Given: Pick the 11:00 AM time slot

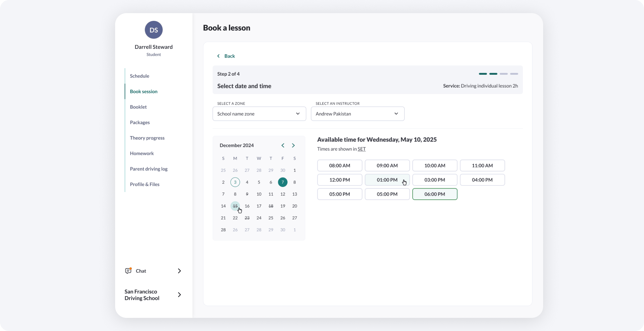Looking at the screenshot, I should pyautogui.click(x=482, y=165).
